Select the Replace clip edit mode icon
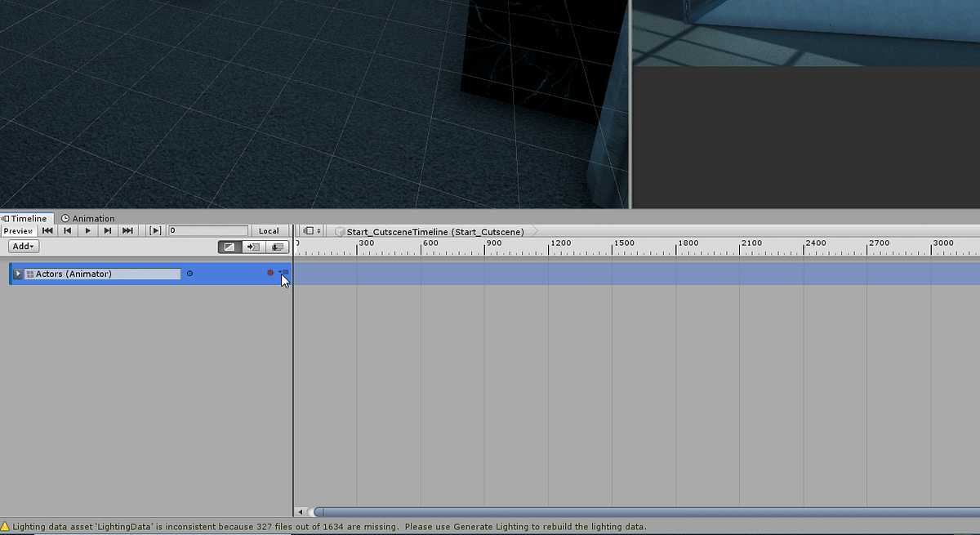Screen dimensions: 980x535 point(278,247)
